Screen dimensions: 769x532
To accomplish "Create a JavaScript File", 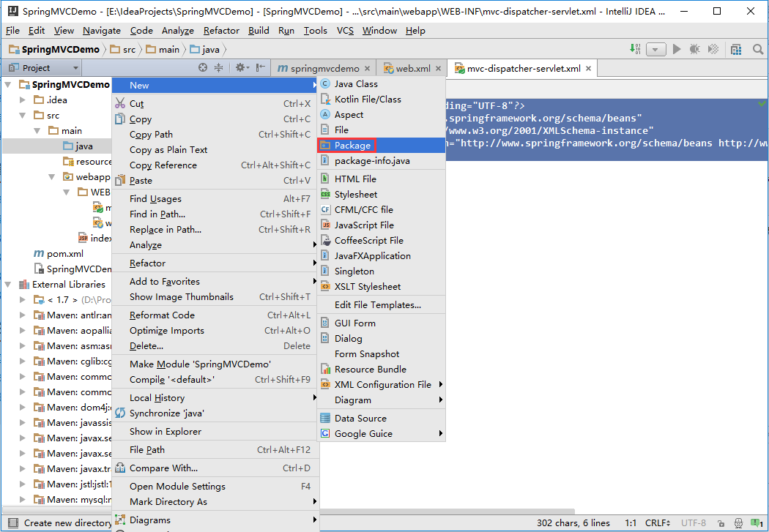I will point(382,225).
